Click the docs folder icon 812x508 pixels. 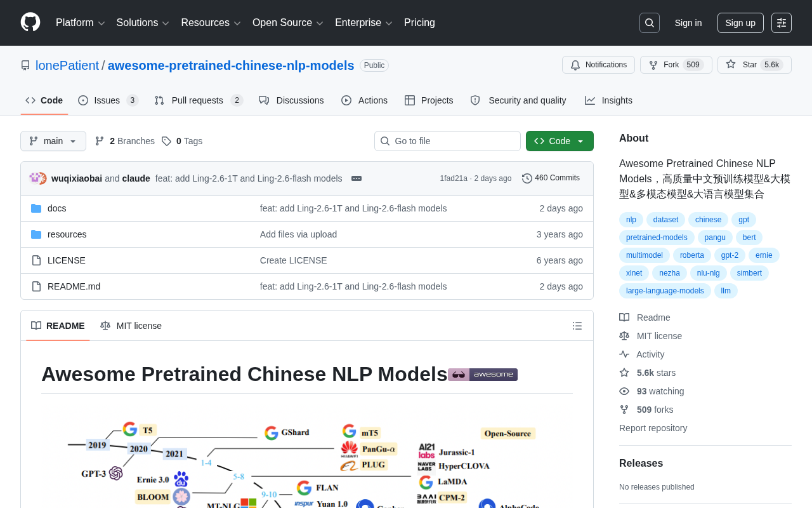point(36,208)
